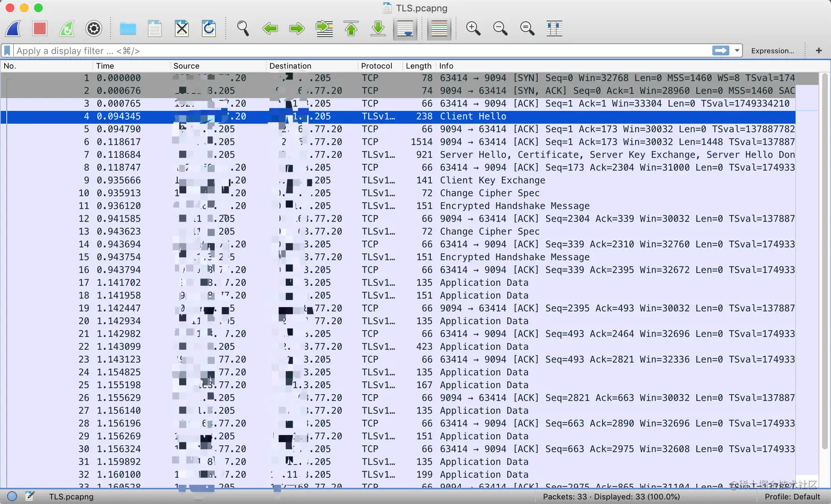Stop the running capture

pos(39,28)
